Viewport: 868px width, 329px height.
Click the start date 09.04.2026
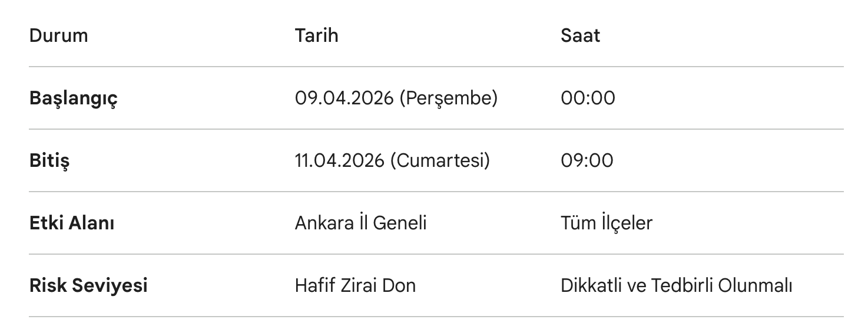coord(344,98)
